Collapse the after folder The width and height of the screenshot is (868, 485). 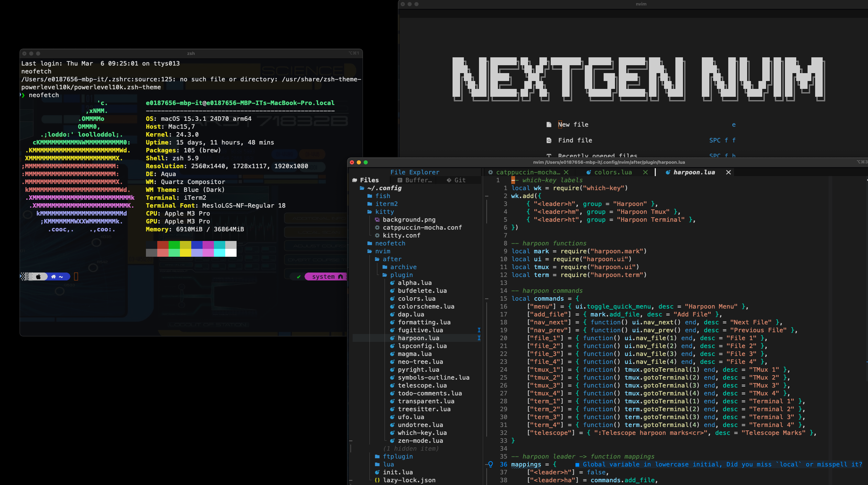(x=388, y=259)
